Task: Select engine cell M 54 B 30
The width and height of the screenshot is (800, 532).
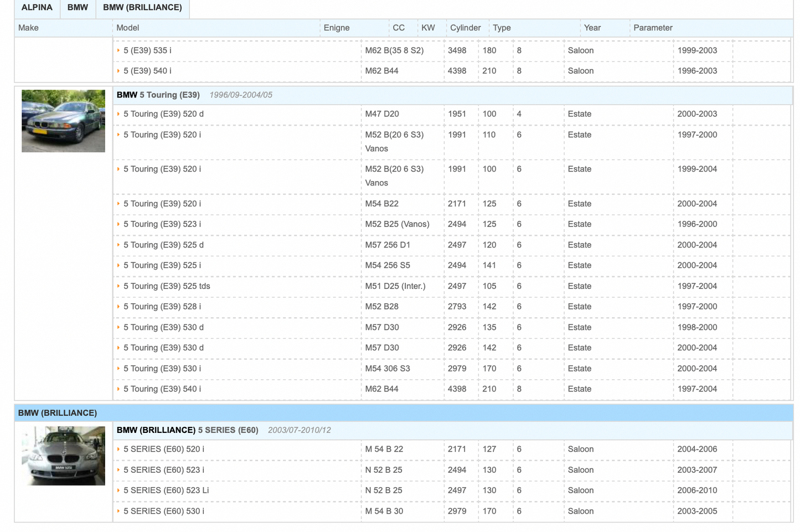Action: click(384, 511)
